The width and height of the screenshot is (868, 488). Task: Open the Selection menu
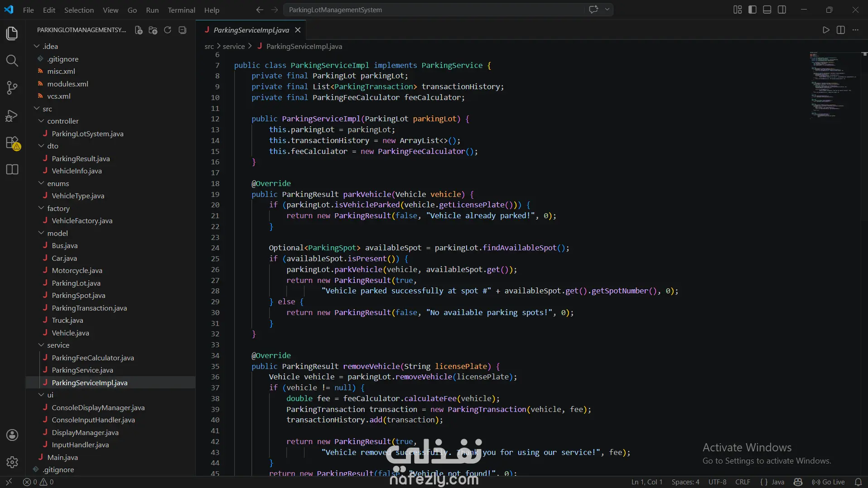coord(79,10)
